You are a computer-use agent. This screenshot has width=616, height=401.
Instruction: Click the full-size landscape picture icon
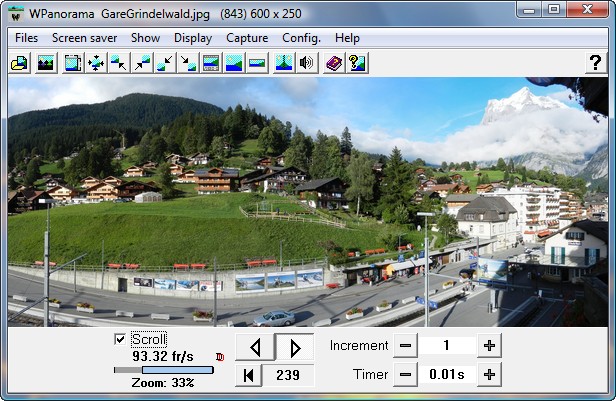(234, 63)
